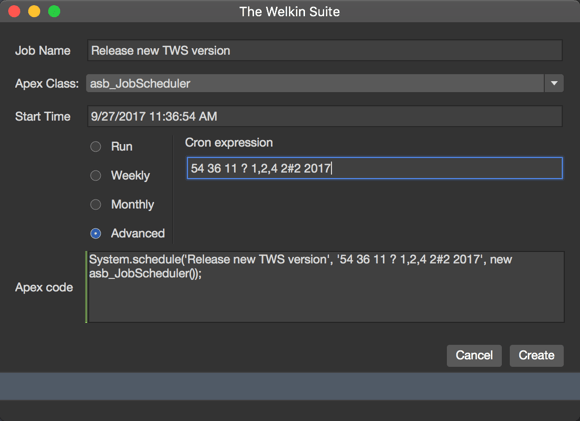Minimize the window using yellow button
580x421 pixels.
pos(34,11)
